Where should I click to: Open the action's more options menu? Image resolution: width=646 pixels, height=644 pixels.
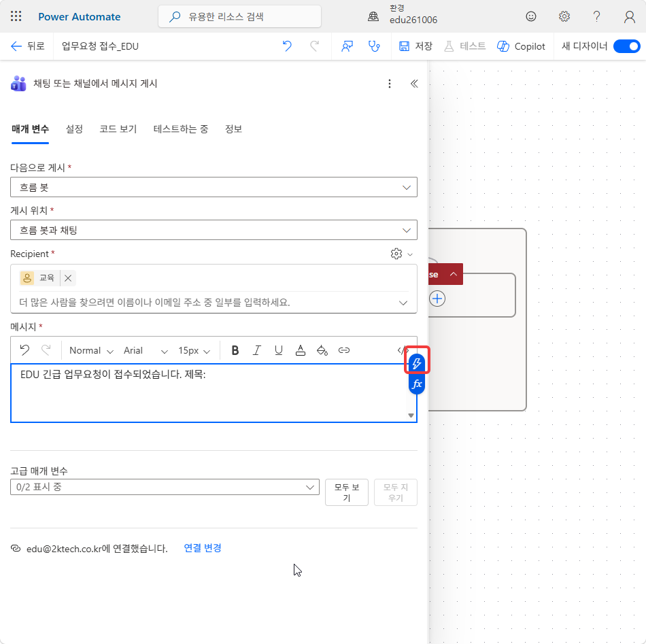click(x=390, y=84)
